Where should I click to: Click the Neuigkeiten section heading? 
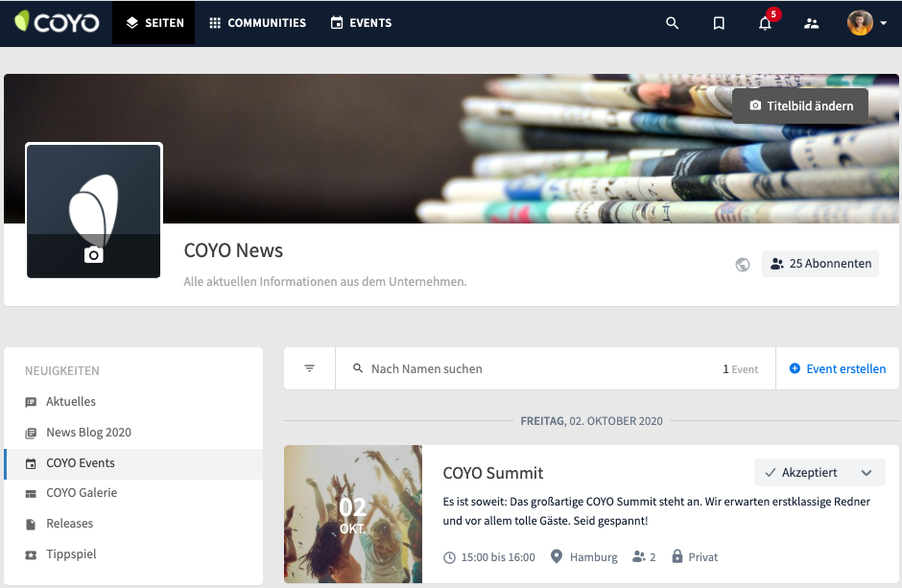click(62, 370)
